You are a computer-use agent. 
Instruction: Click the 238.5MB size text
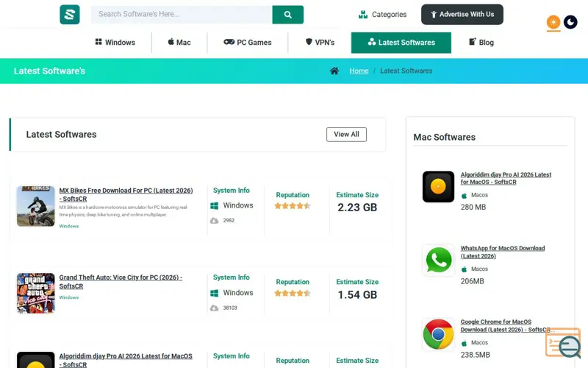[476, 355]
